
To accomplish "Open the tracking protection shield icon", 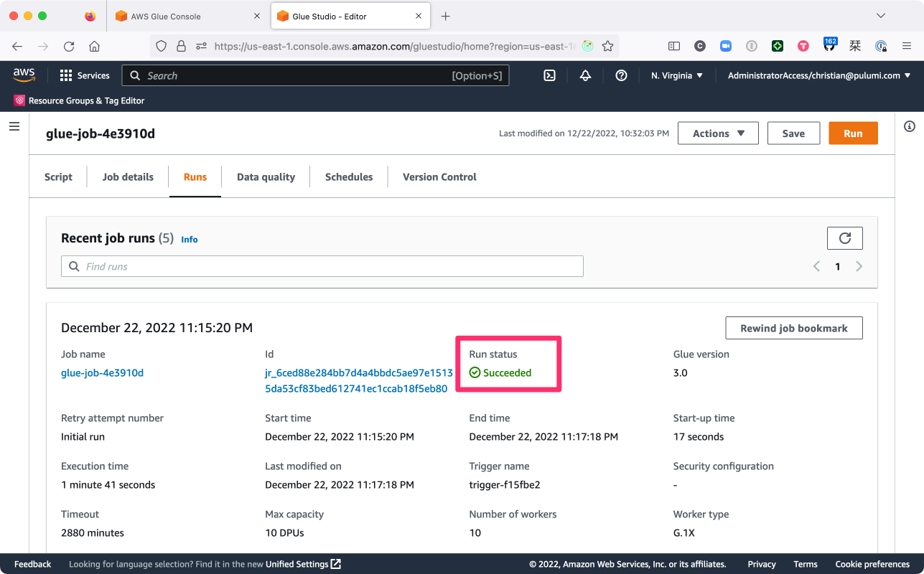I will (x=162, y=46).
